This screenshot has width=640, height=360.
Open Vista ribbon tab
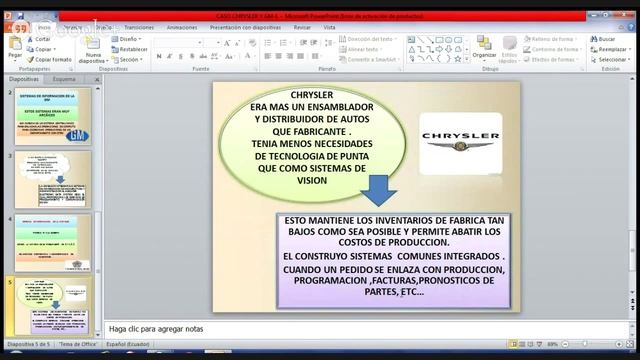coord(329,27)
